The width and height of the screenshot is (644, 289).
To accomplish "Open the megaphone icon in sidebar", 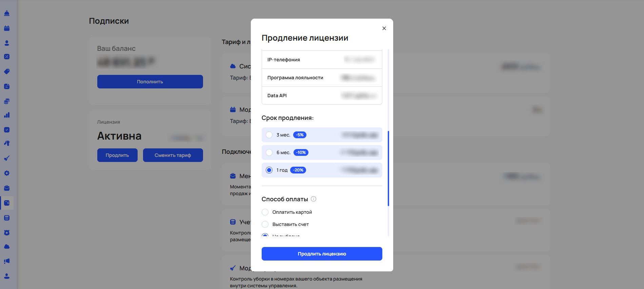I will 7,261.
